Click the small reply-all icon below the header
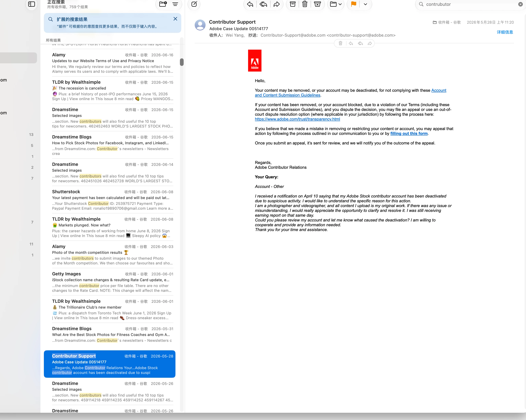The height and width of the screenshot is (420, 526). coord(360,43)
